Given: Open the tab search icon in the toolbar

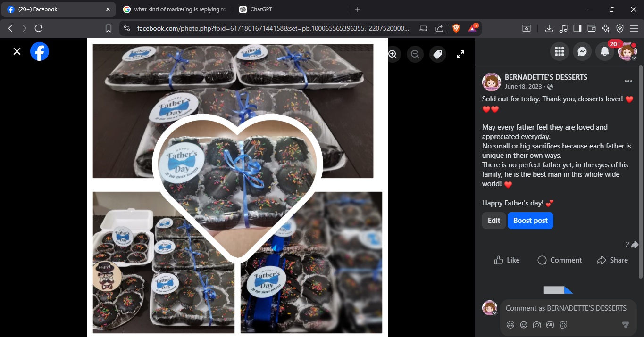Looking at the screenshot, I should tap(527, 28).
